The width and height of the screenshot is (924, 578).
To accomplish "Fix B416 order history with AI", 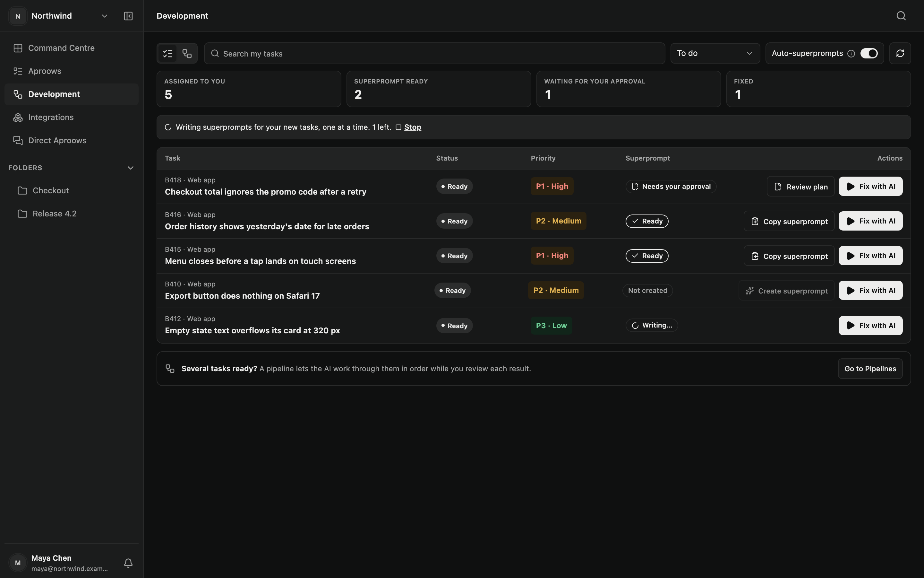I will tap(870, 221).
